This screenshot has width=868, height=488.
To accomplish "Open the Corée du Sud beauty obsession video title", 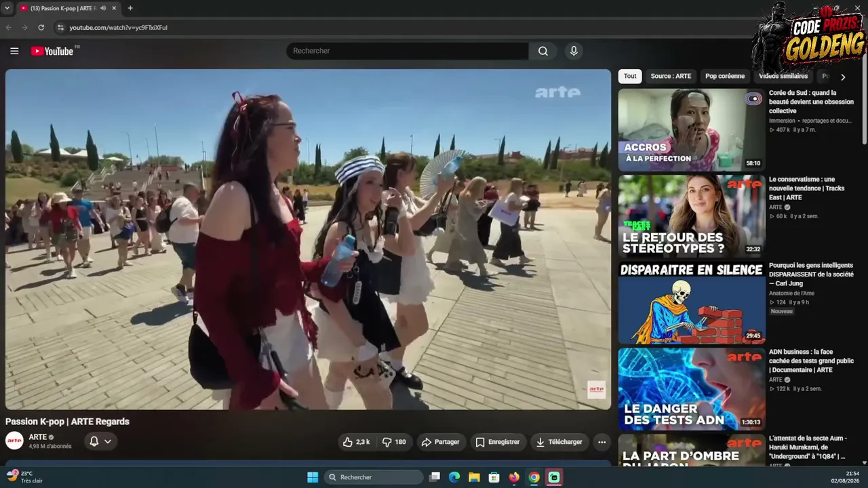I will 811,102.
